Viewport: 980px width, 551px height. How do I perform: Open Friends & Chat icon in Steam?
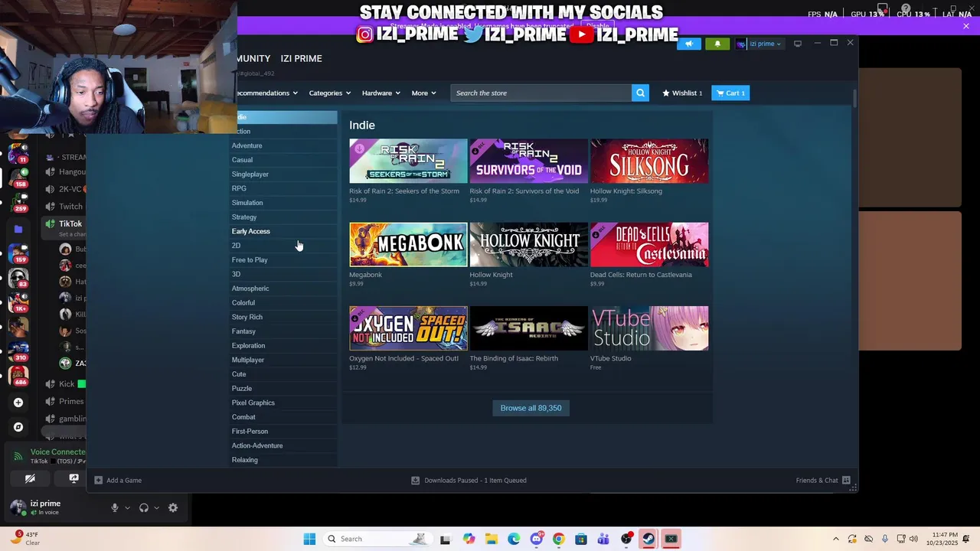coord(846,480)
